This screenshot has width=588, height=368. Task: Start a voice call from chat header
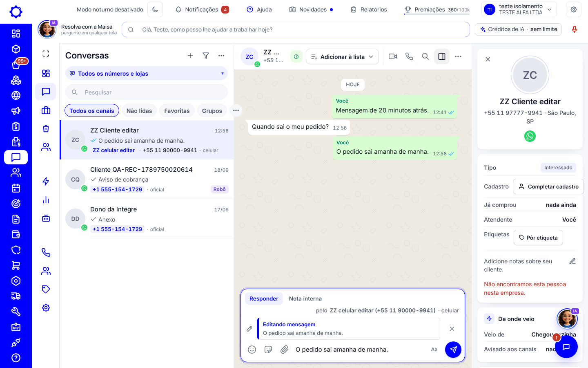click(409, 56)
